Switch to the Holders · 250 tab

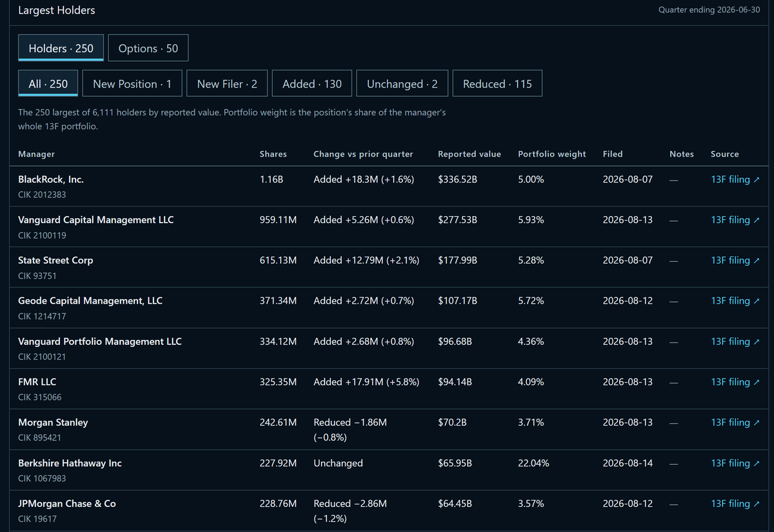[61, 48]
